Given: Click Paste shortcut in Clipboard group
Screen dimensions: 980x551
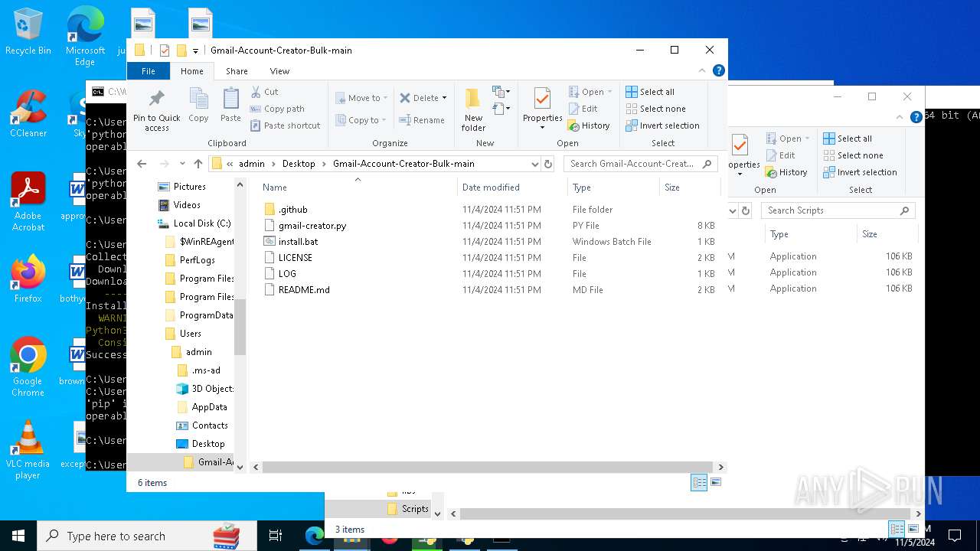Looking at the screenshot, I should click(x=286, y=126).
